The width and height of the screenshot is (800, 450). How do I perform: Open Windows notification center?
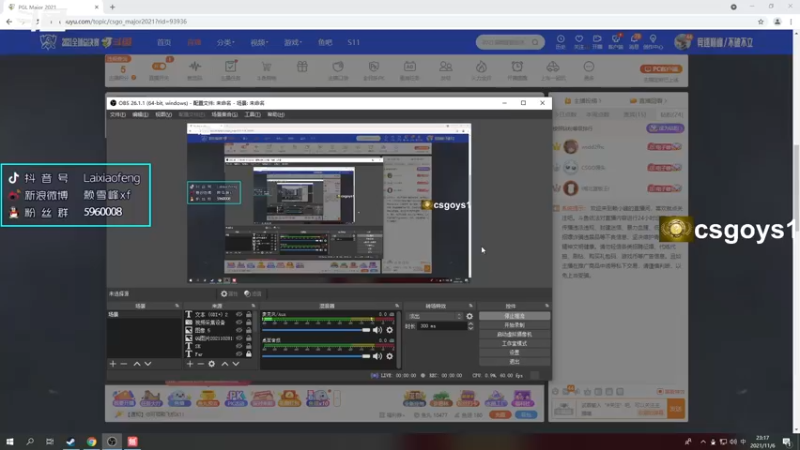(787, 441)
